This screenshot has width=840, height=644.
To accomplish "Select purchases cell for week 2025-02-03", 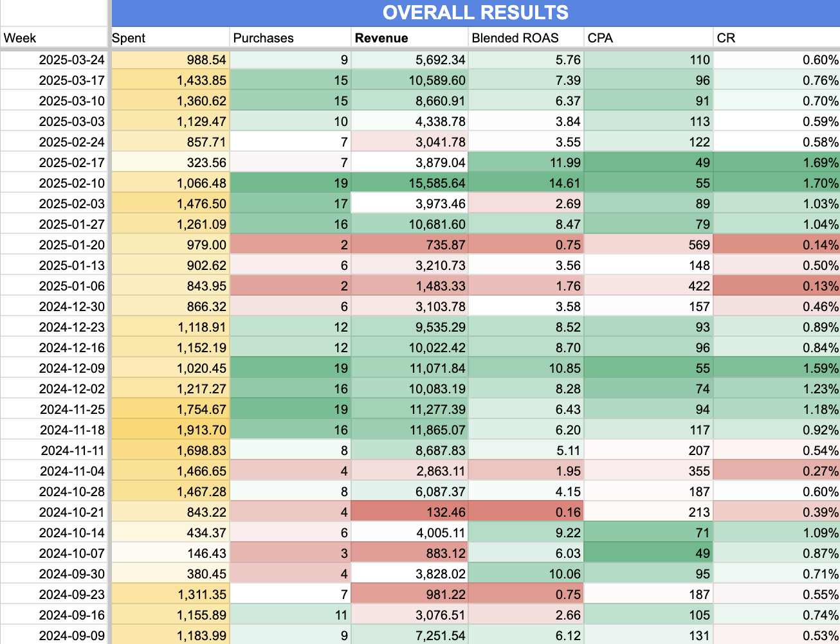I will coord(290,204).
